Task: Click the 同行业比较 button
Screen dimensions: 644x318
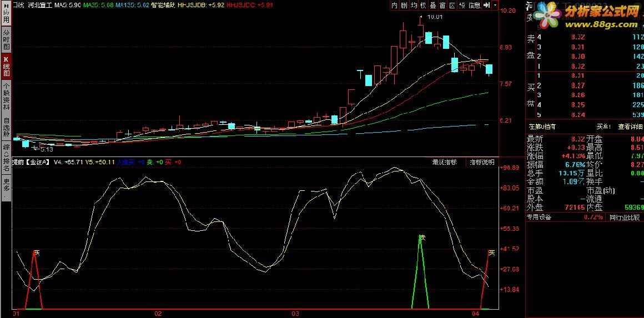Action: (625, 217)
